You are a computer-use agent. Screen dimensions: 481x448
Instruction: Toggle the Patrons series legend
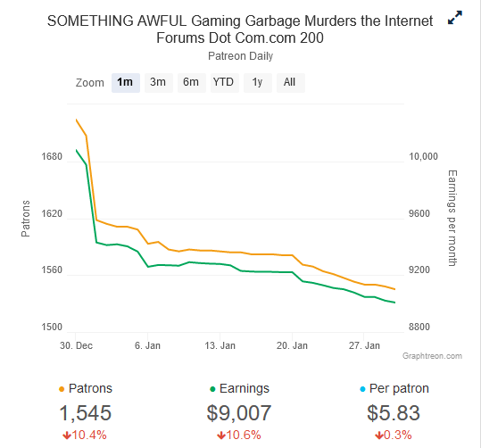coord(86,388)
